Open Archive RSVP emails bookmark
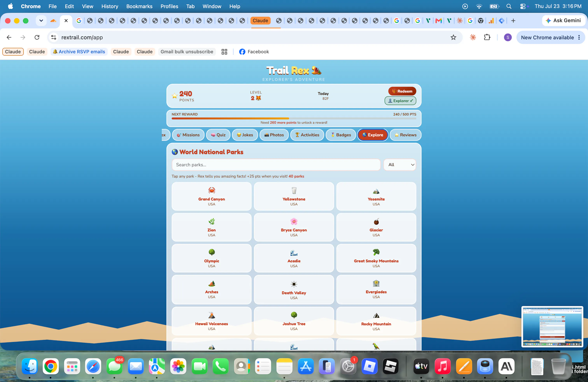This screenshot has height=382, width=588. tap(79, 52)
